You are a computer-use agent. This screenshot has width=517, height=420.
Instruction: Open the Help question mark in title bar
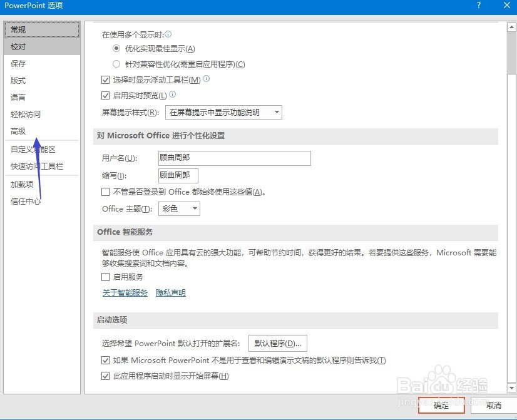pyautogui.click(x=478, y=6)
